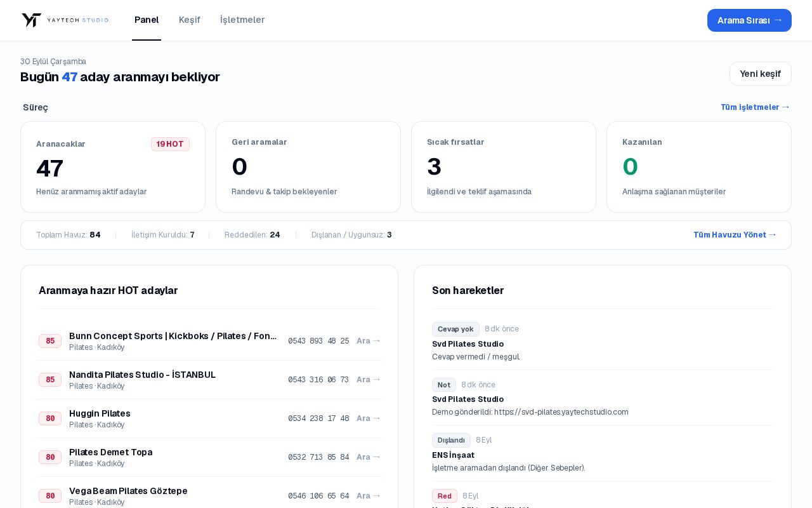Open the Tüm Havuzu Yönet link
Image resolution: width=812 pixels, height=508 pixels.
(735, 235)
